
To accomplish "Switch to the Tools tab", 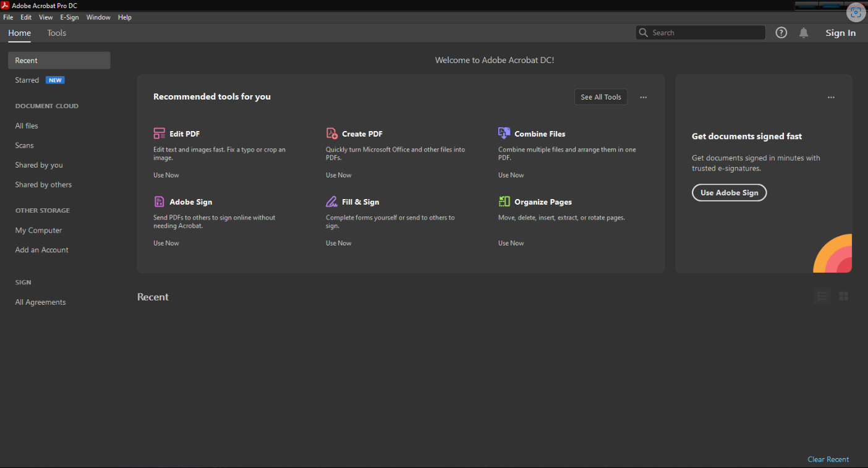I will click(56, 33).
